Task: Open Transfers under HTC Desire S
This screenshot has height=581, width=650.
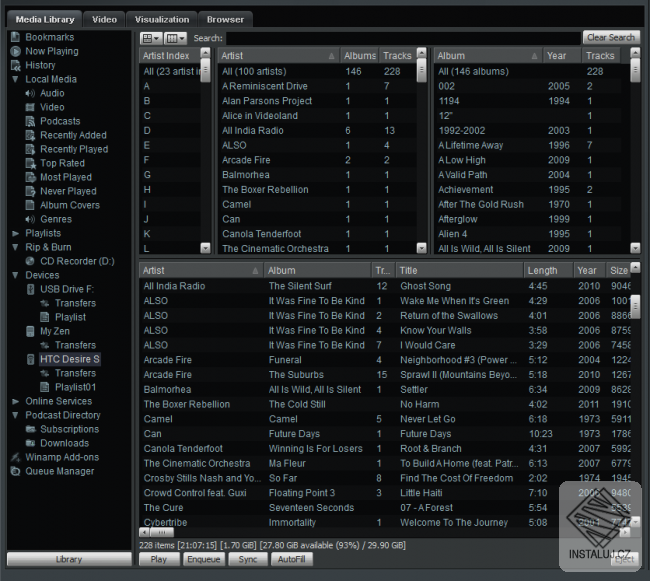Action: point(75,373)
